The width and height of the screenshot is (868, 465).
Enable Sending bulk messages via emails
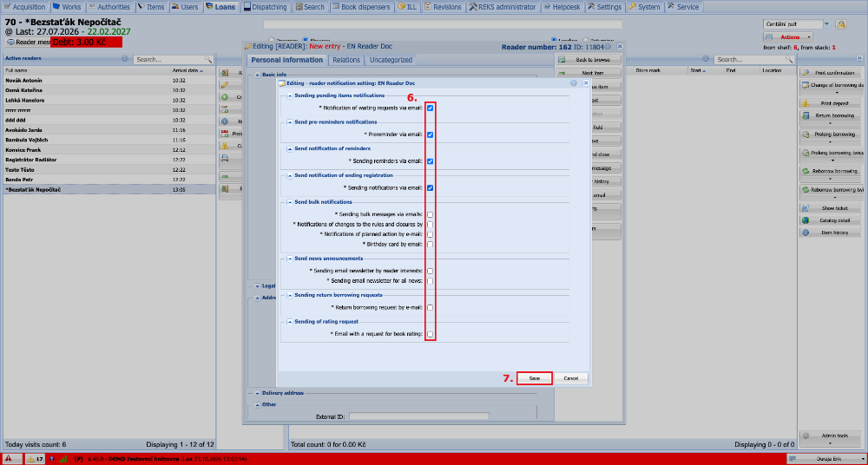pos(431,214)
